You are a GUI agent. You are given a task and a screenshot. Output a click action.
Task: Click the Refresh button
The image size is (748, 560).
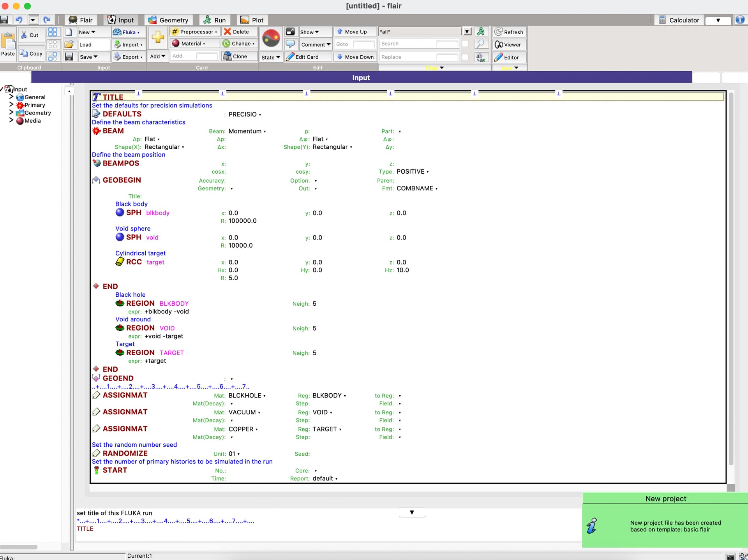509,32
